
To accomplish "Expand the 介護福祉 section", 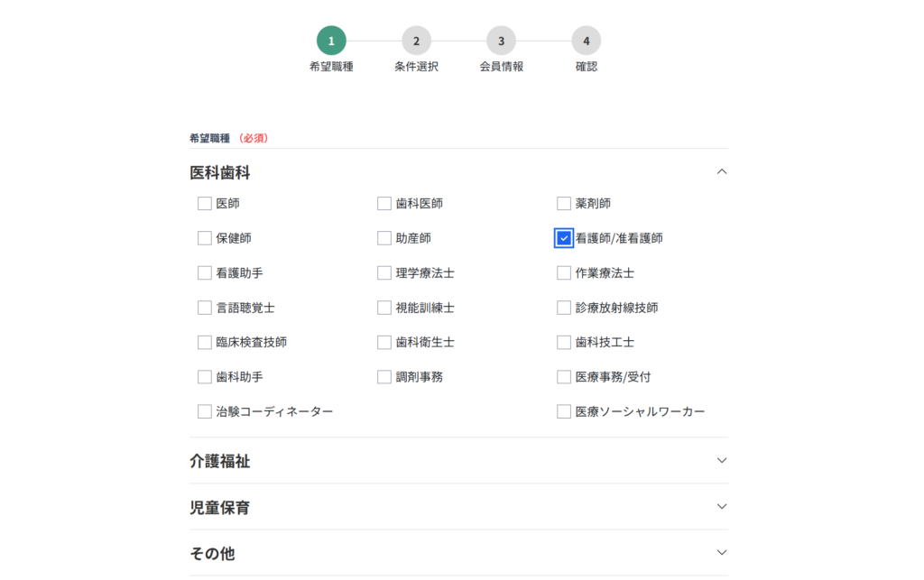I will pos(721,461).
